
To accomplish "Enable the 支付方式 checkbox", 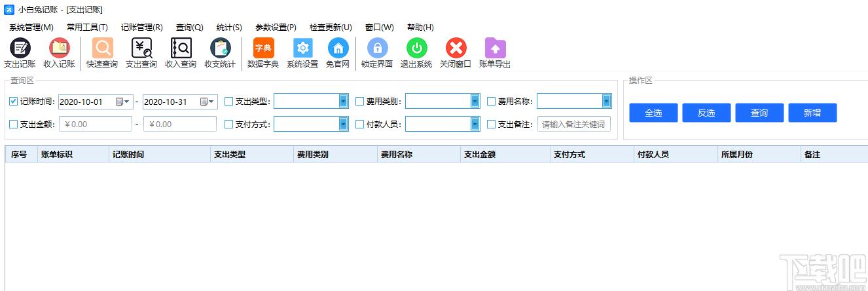I will [x=228, y=124].
